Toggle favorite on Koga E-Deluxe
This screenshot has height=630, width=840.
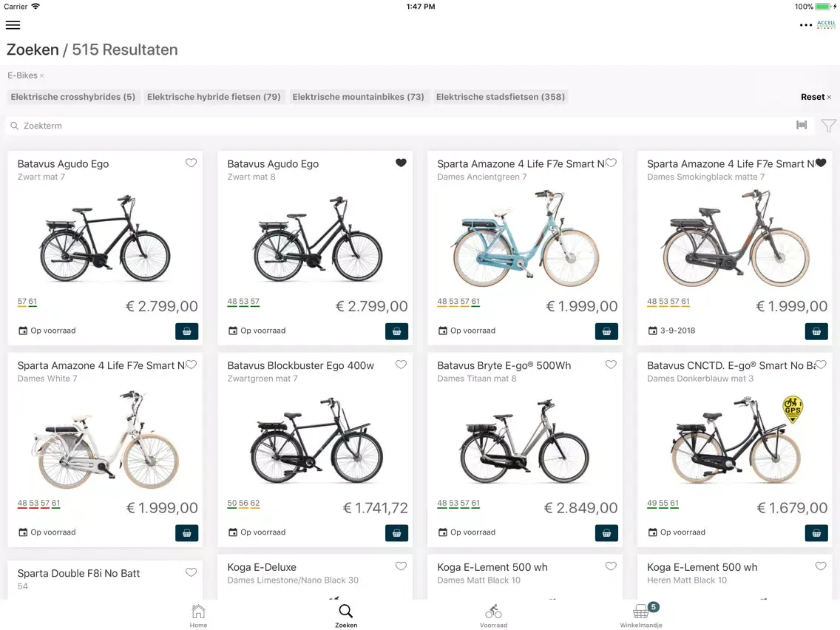pos(401,566)
